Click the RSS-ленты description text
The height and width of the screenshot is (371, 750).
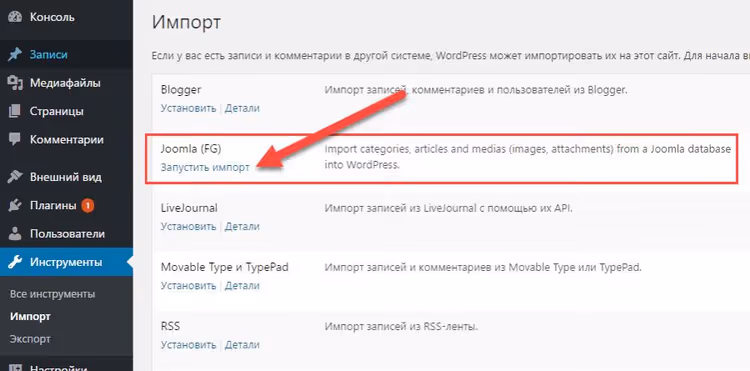(401, 327)
